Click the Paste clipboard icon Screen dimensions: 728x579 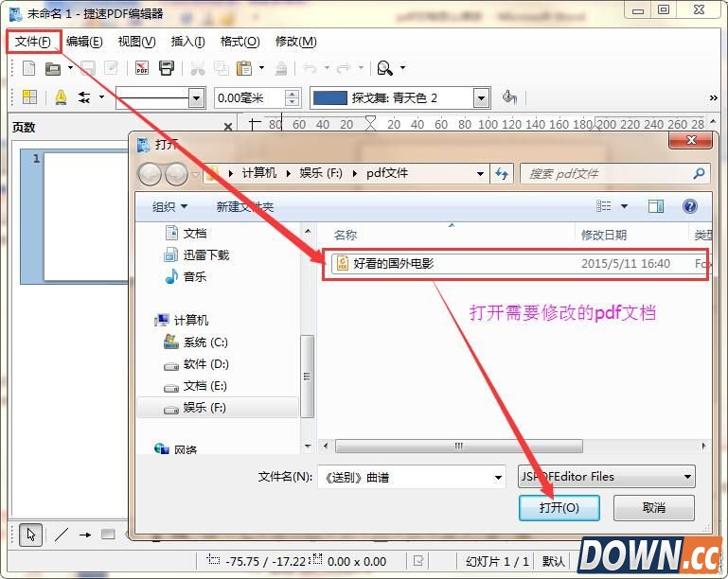tap(244, 69)
